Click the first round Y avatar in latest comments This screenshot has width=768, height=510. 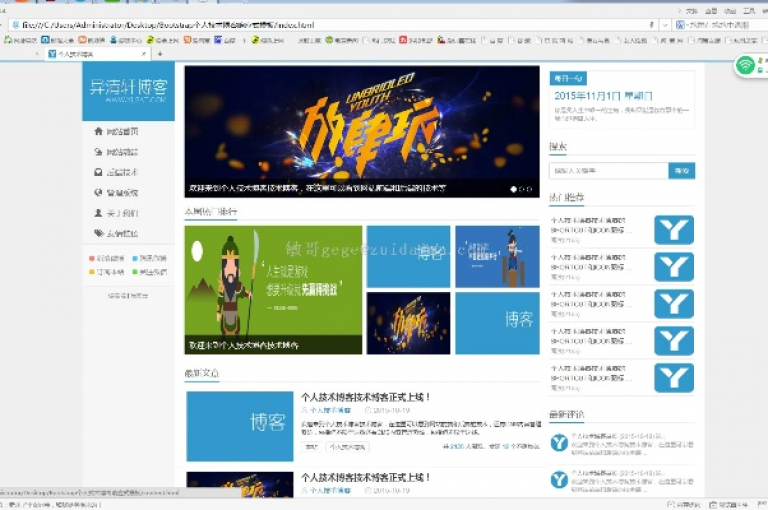coord(559,442)
